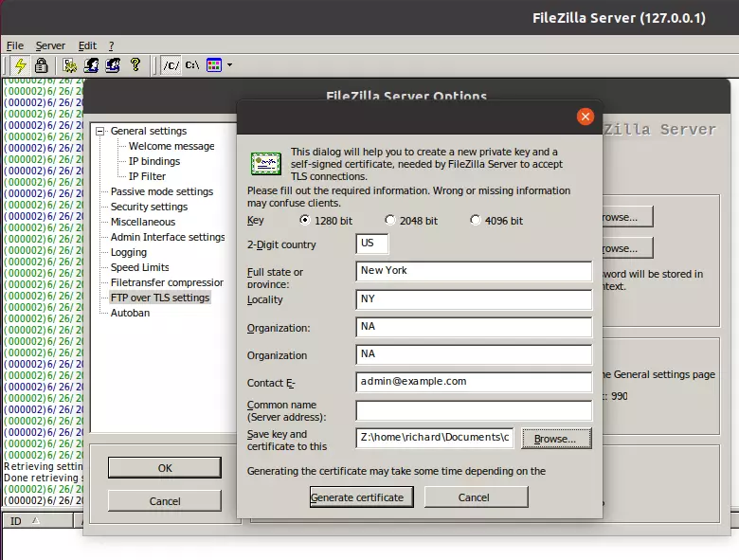Open the Groups editor toolbar icon
The width and height of the screenshot is (739, 560).
pos(113,65)
